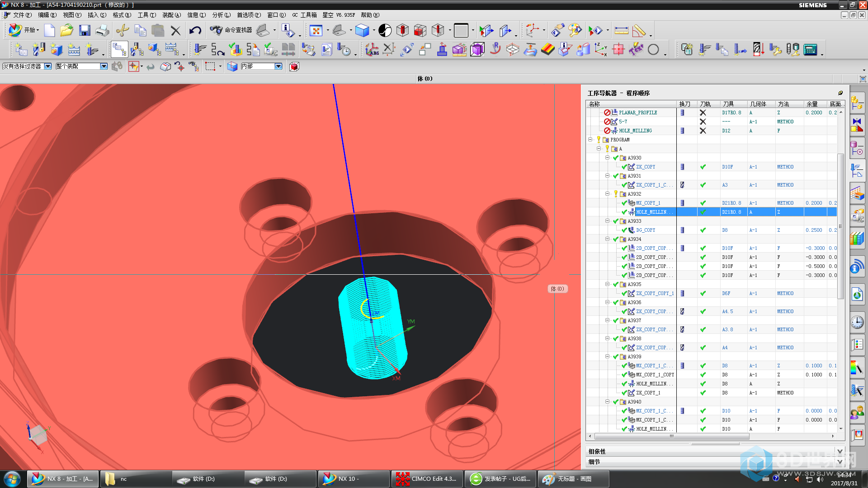Screen dimensions: 868x488
Task: Open the 首选项 (Preferences) menu
Action: click(249, 15)
